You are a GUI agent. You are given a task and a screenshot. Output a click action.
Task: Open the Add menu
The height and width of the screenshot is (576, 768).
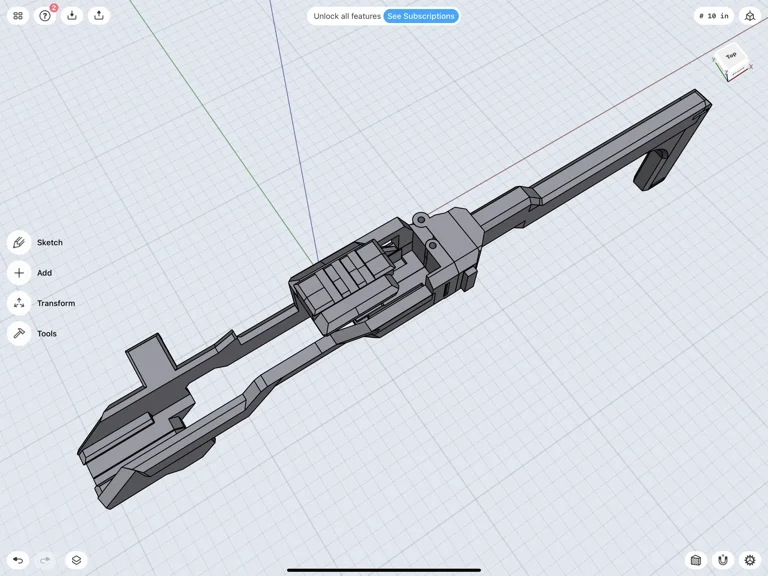[x=19, y=273]
